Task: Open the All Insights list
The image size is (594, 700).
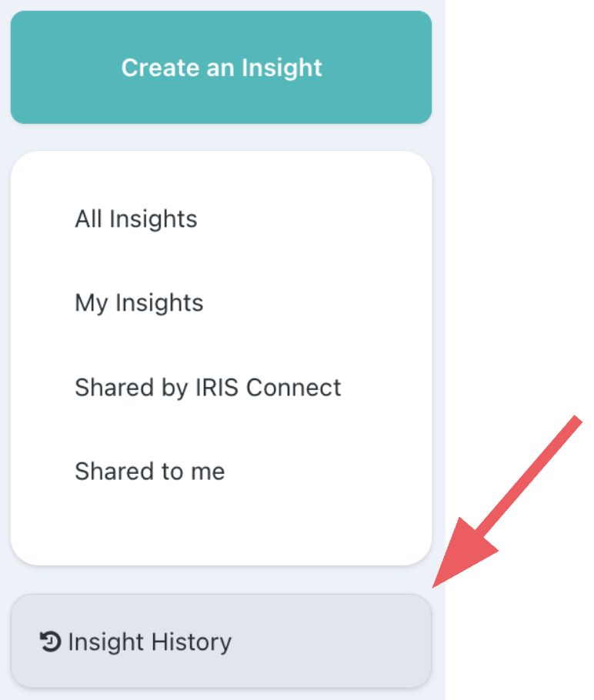Action: coord(136,219)
